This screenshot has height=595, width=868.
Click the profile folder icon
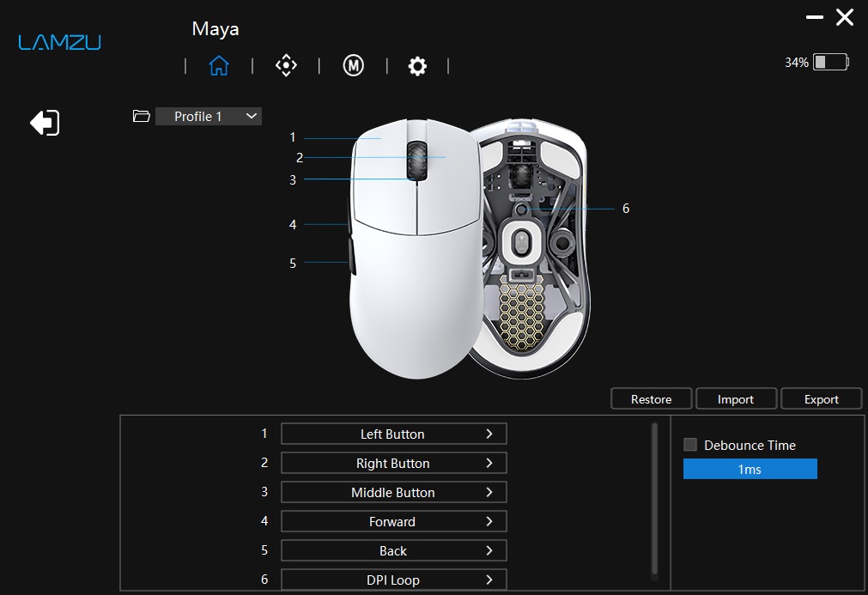pyautogui.click(x=141, y=116)
